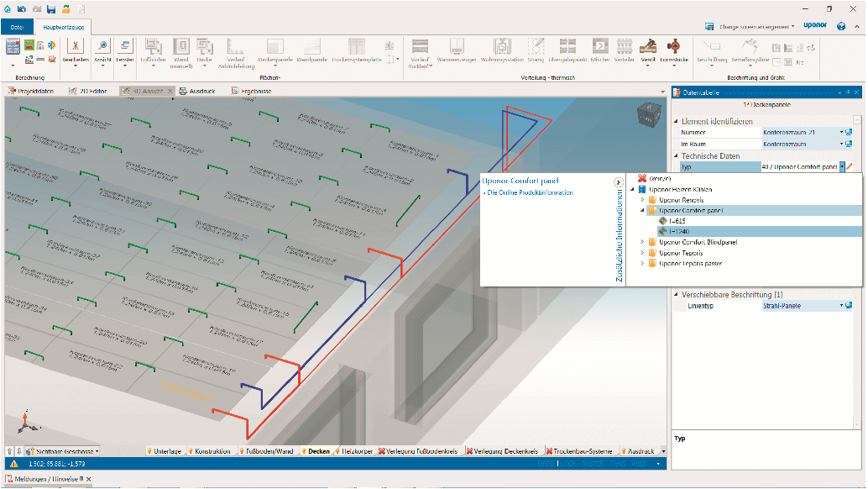
Task: Close the 3D Ansicht tab
Action: click(x=170, y=91)
